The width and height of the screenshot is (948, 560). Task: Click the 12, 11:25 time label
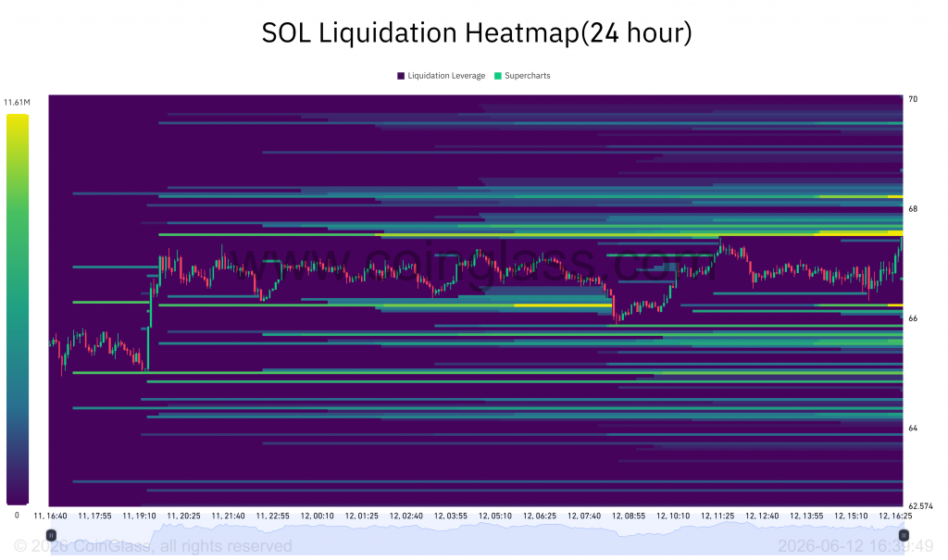(x=717, y=516)
